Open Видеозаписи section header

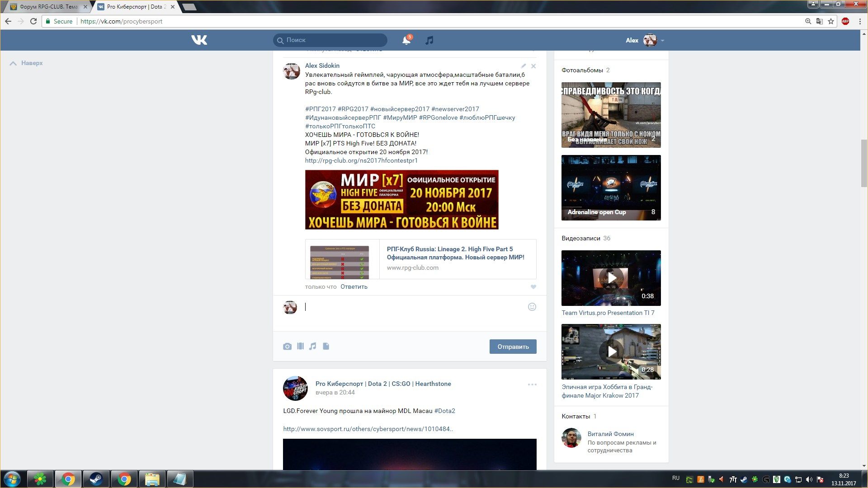(x=581, y=238)
